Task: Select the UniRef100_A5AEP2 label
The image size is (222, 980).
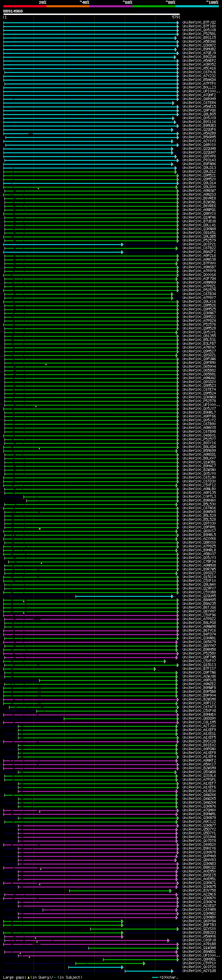Action: pyautogui.click(x=199, y=60)
